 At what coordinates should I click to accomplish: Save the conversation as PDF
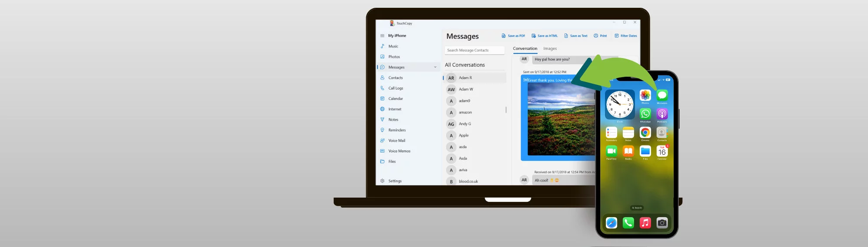[x=513, y=36]
